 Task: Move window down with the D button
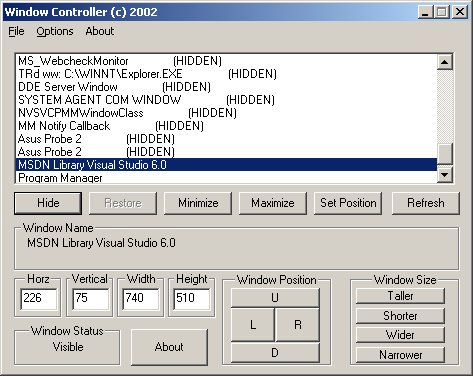click(x=275, y=353)
